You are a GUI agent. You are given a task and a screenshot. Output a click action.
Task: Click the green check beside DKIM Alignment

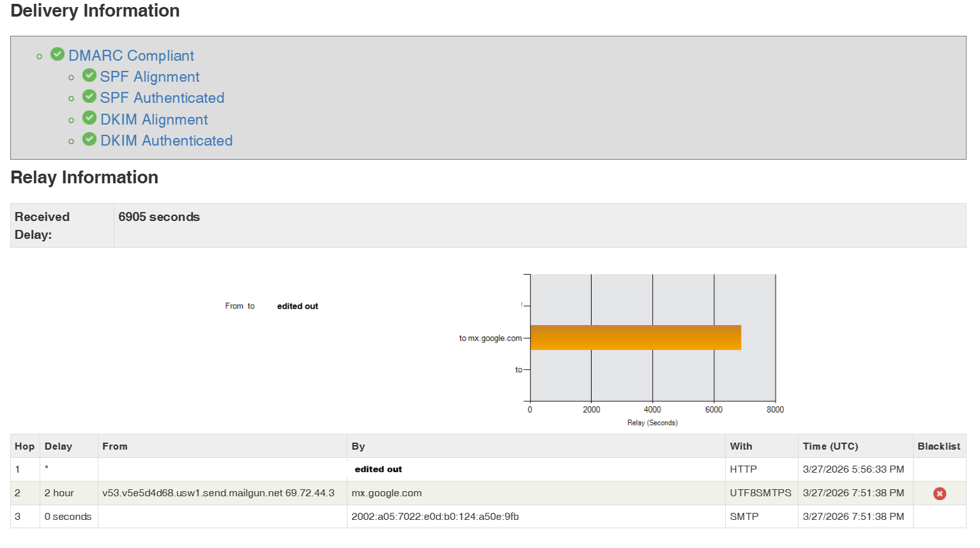click(89, 118)
